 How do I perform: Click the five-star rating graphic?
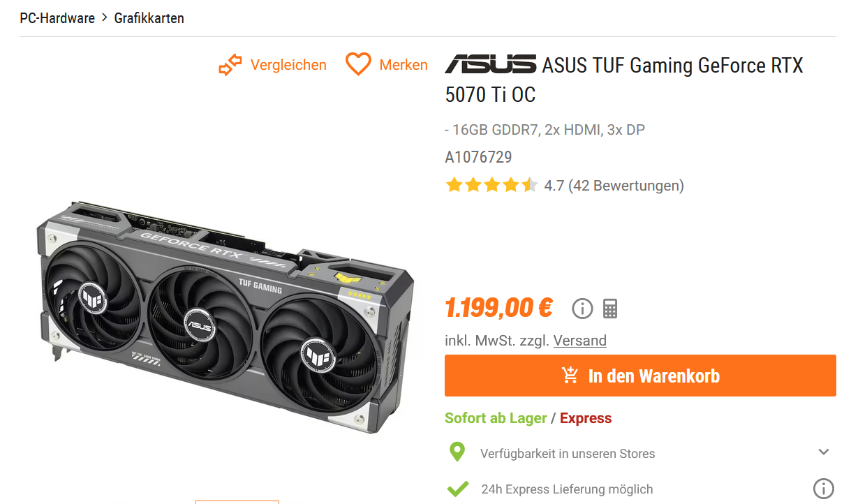(x=491, y=186)
